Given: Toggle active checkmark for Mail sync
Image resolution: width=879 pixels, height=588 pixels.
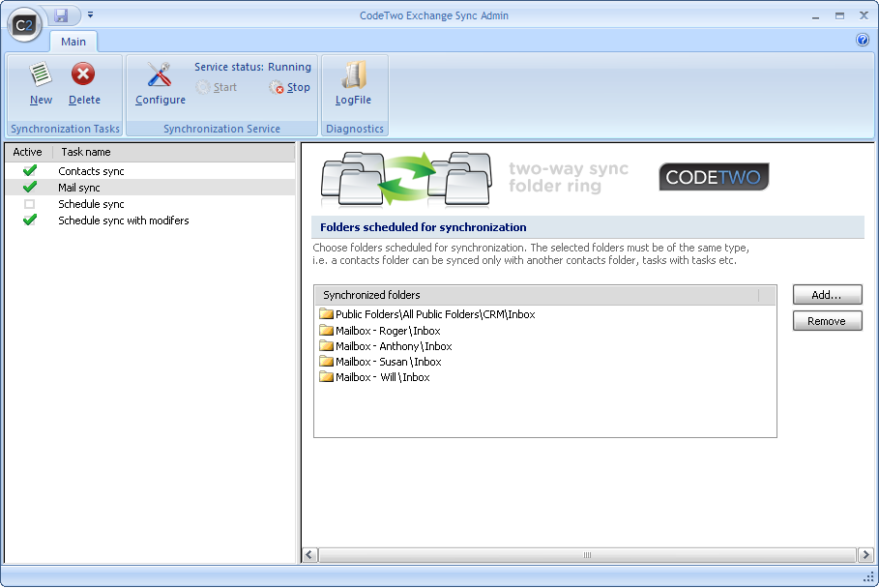Looking at the screenshot, I should (30, 187).
